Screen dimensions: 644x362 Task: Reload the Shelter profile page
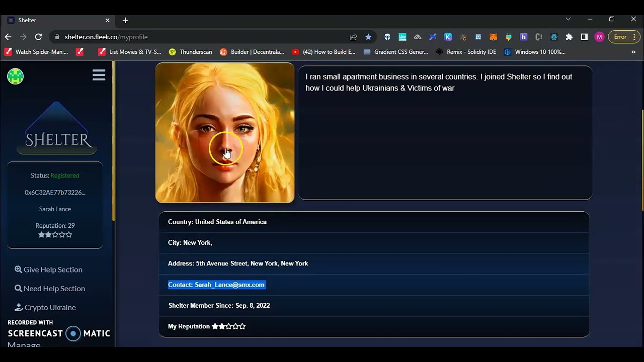pos(38,37)
